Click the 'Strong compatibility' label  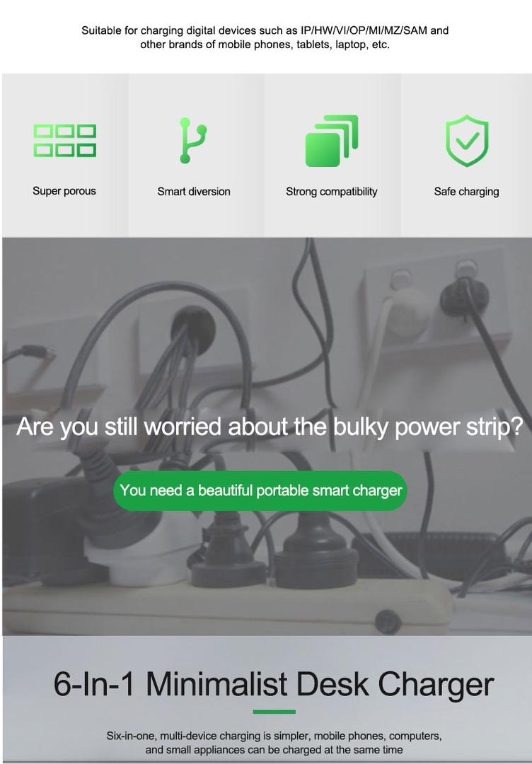coord(331,192)
